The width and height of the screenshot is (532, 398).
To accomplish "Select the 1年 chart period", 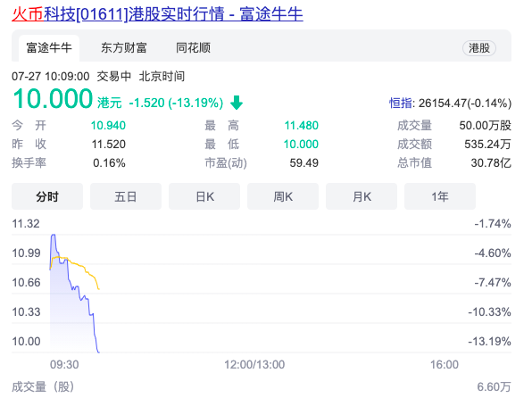I will (x=440, y=196).
